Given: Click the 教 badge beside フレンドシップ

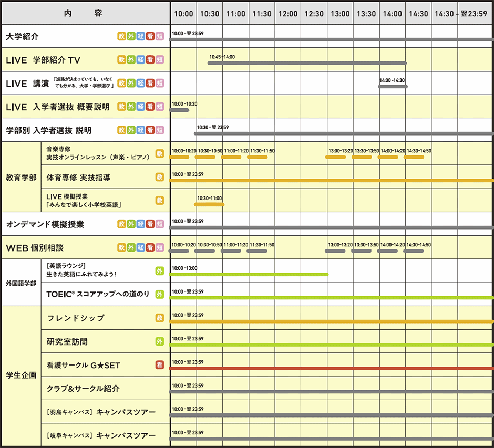Looking at the screenshot, I should [160, 318].
